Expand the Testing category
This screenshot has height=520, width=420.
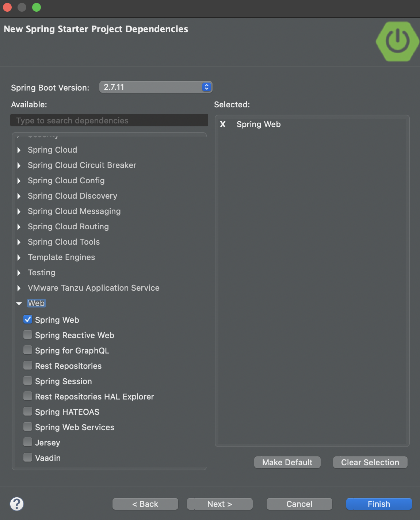click(x=19, y=273)
